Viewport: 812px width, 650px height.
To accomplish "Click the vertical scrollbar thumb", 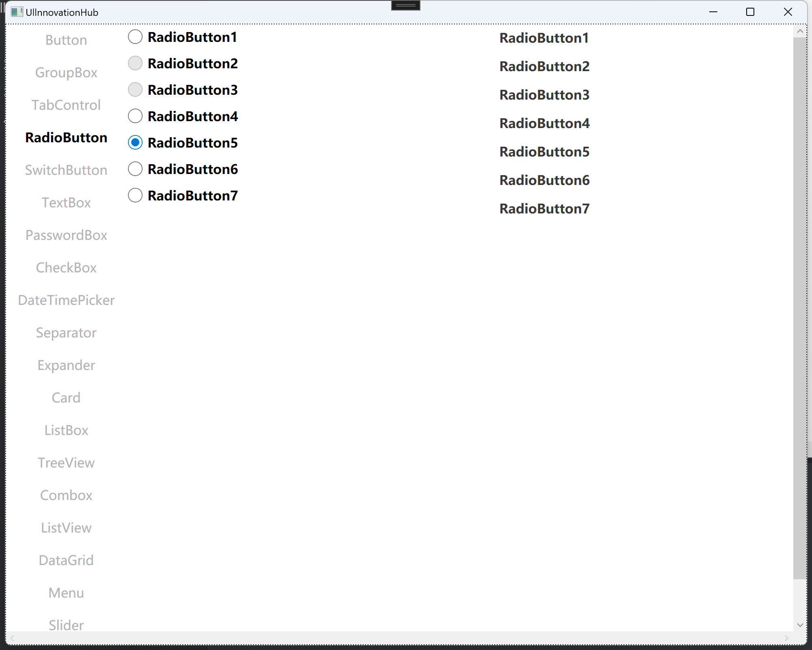I will click(x=800, y=308).
